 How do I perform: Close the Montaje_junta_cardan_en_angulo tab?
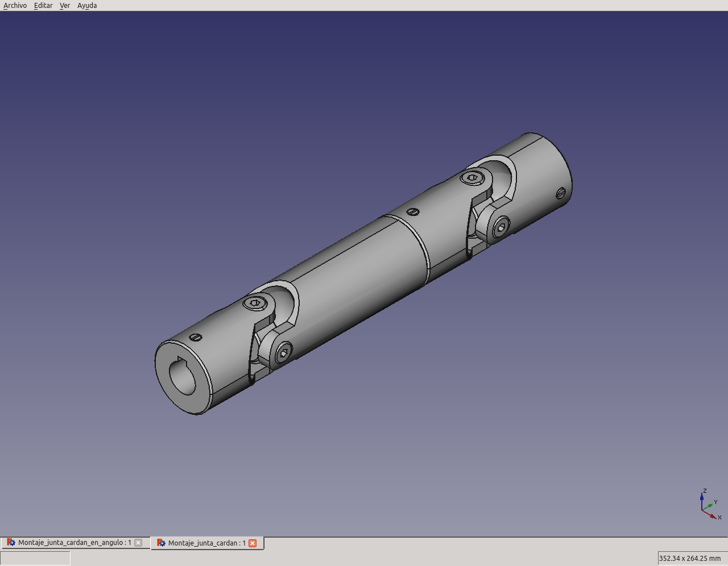pyautogui.click(x=138, y=543)
